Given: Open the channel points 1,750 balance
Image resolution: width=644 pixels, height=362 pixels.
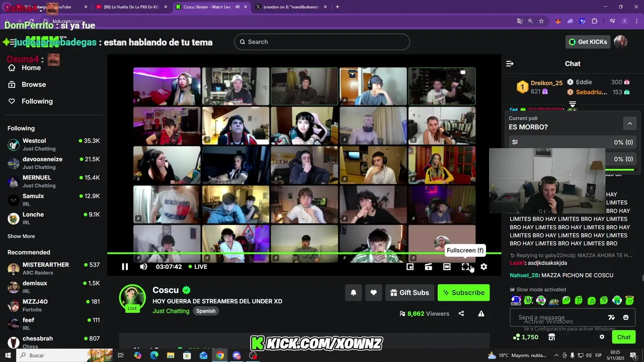Looking at the screenshot, I should click(526, 337).
